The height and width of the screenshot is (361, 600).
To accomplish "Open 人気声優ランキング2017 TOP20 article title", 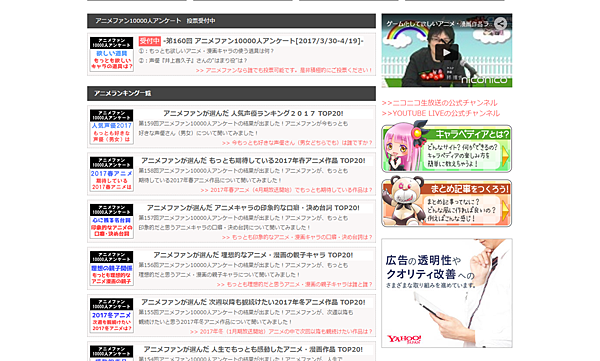I will (x=253, y=113).
